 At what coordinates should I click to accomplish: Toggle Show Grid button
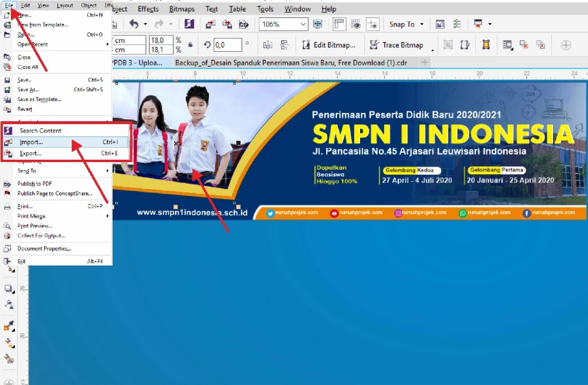356,24
